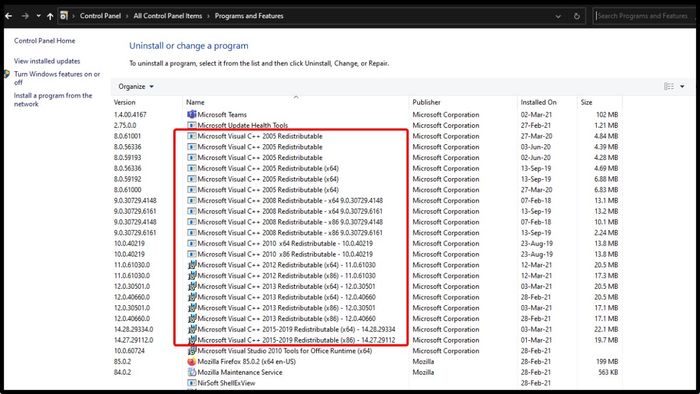
Task: Click the 102 MB size value
Action: pyautogui.click(x=607, y=115)
